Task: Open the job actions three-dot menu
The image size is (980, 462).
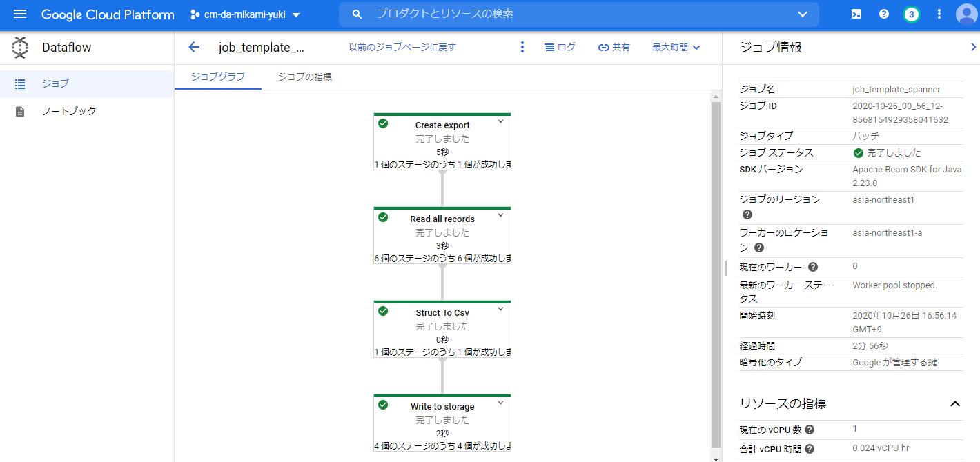Action: (x=522, y=47)
